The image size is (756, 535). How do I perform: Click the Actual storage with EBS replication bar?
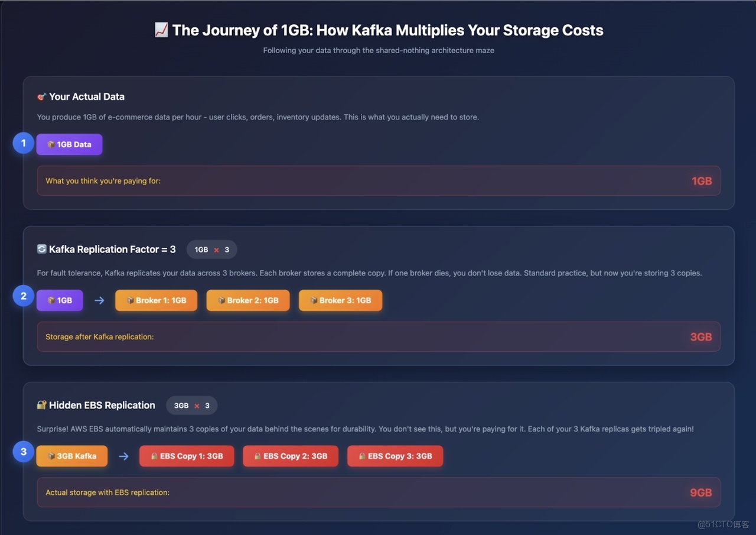pyautogui.click(x=378, y=492)
